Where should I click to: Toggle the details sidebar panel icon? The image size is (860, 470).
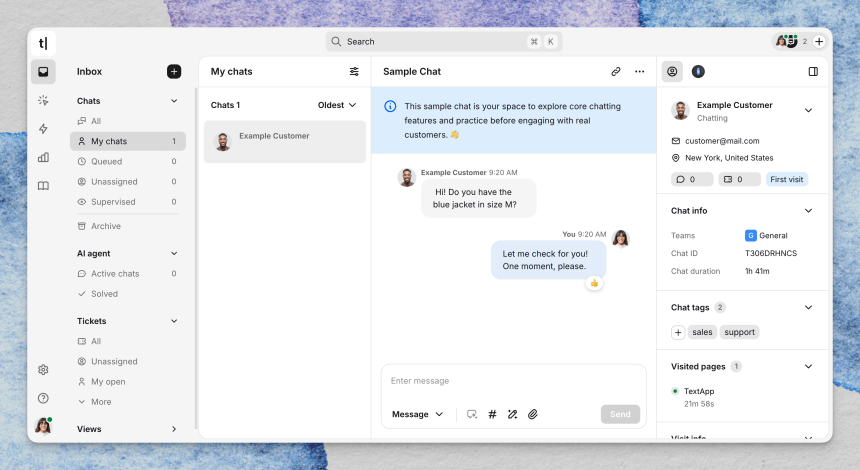[813, 71]
